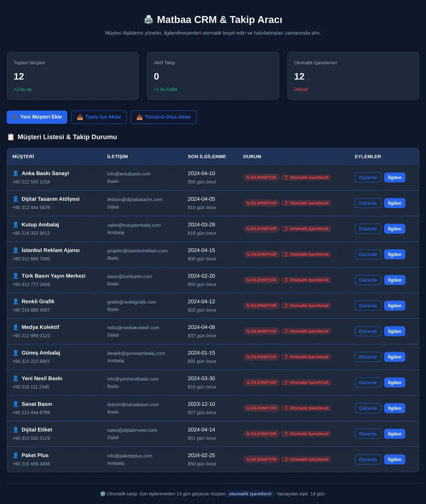Click email info@ankabaski.com
This screenshot has width=426, height=504.
click(x=129, y=174)
